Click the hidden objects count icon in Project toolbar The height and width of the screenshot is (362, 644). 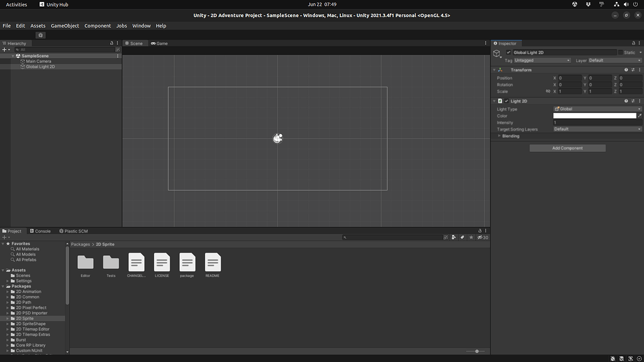tap(481, 238)
